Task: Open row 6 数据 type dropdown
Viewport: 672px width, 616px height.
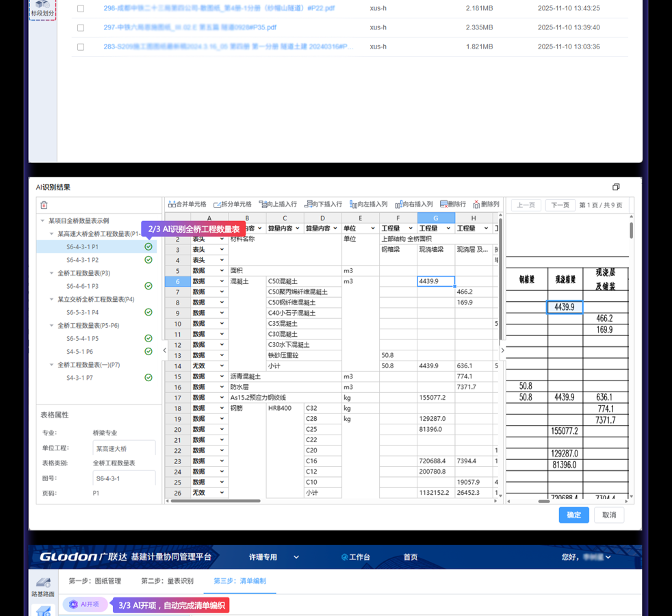Action: coord(222,281)
